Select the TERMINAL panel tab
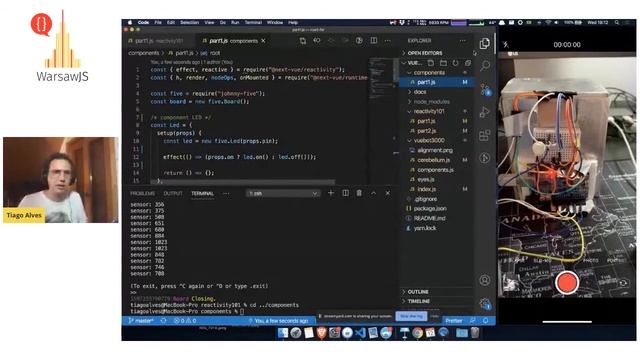Screen dimensions: 640x360 point(202,193)
